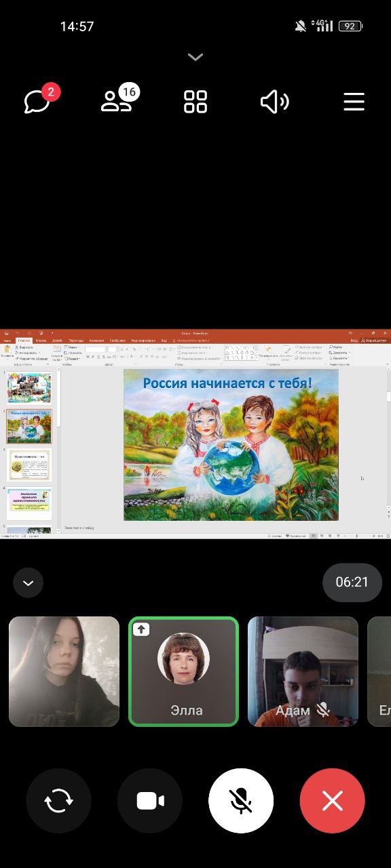Collapse the top panel with the chevron

coord(195,58)
